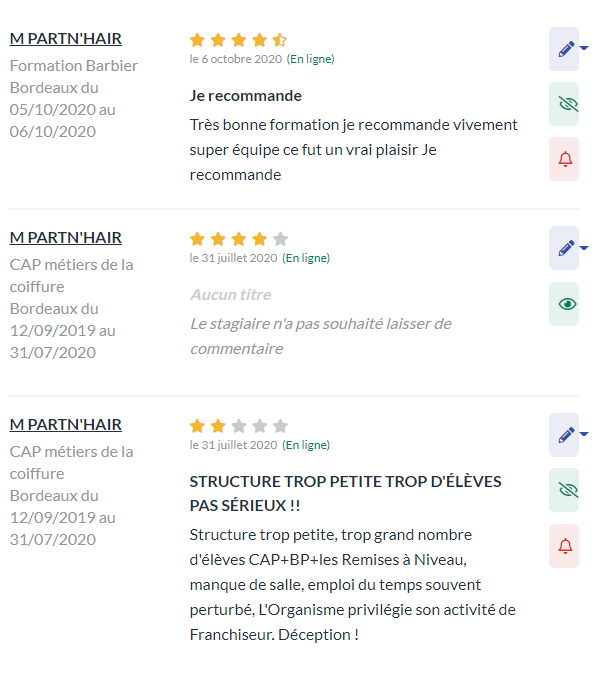Open the M PARTN'HAIR link above the four-star CAP review
Image resolution: width=610 pixels, height=675 pixels.
(65, 238)
